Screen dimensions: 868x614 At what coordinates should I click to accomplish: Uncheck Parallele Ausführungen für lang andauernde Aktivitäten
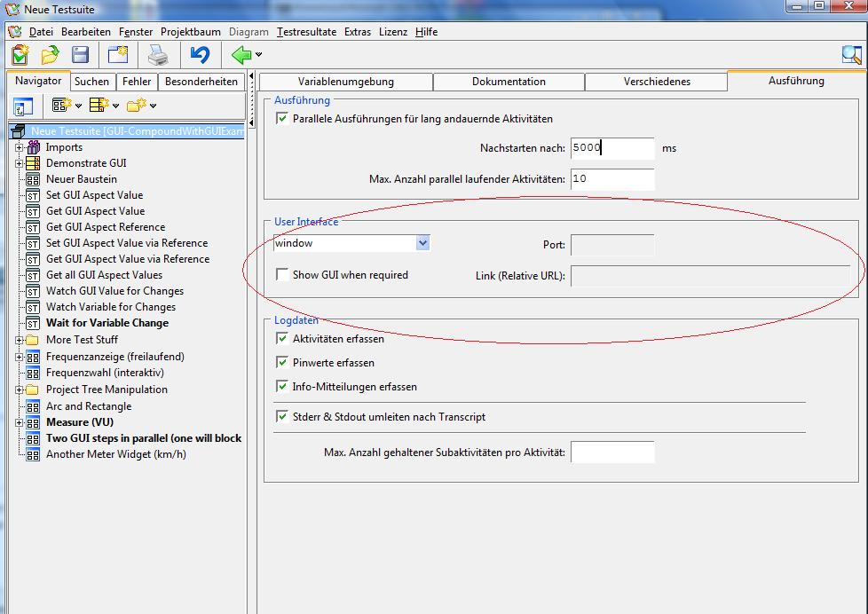(x=282, y=118)
